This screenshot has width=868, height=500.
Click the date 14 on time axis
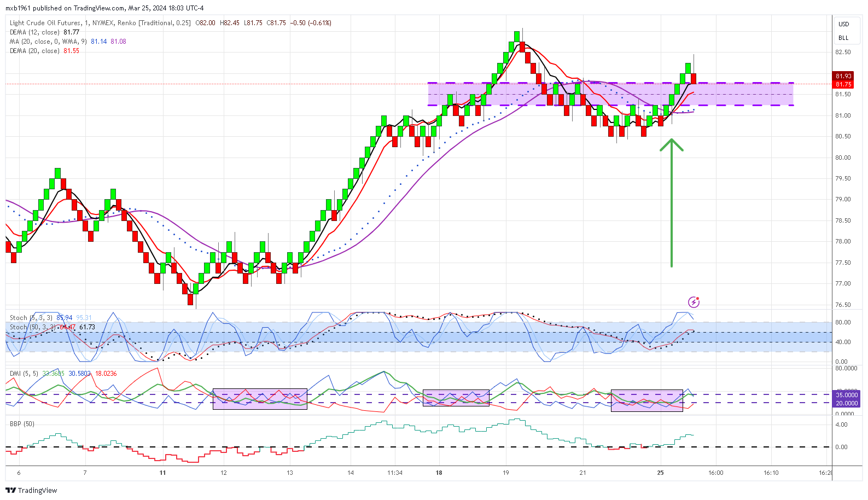(351, 473)
